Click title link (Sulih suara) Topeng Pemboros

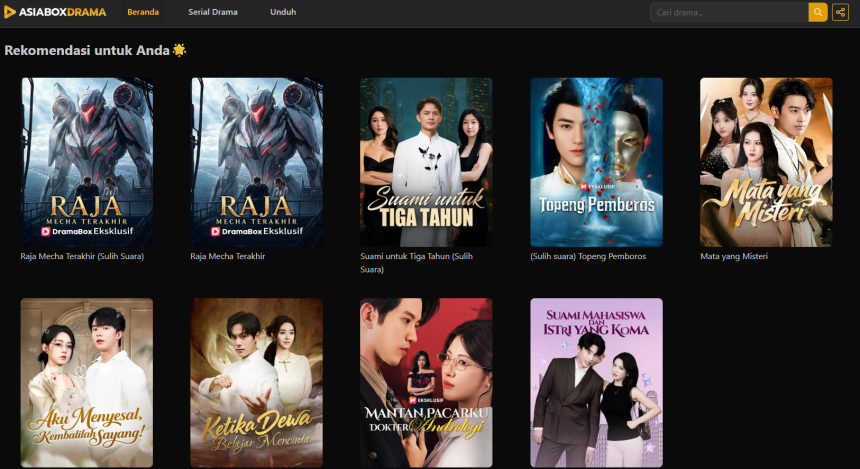click(588, 256)
